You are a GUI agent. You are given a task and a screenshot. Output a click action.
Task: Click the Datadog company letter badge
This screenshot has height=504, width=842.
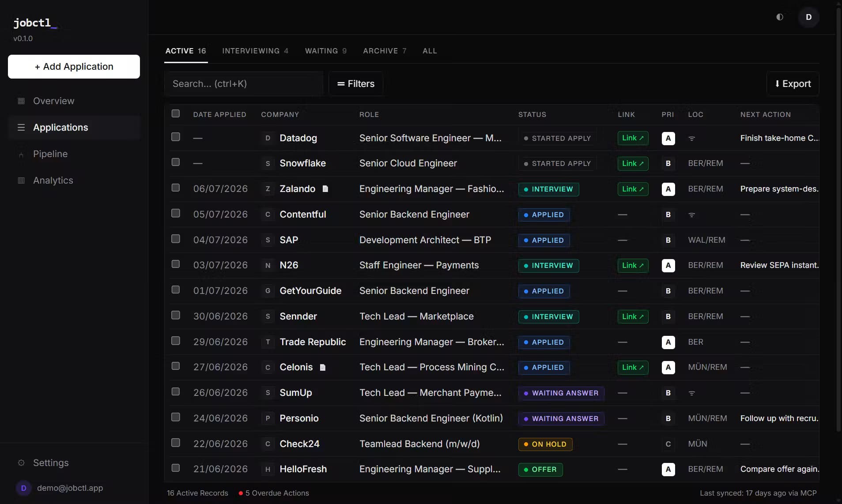268,138
